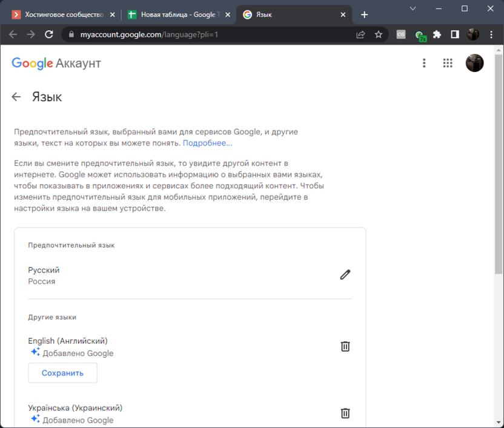
Task: Bookmark this page with star icon
Action: point(379,35)
